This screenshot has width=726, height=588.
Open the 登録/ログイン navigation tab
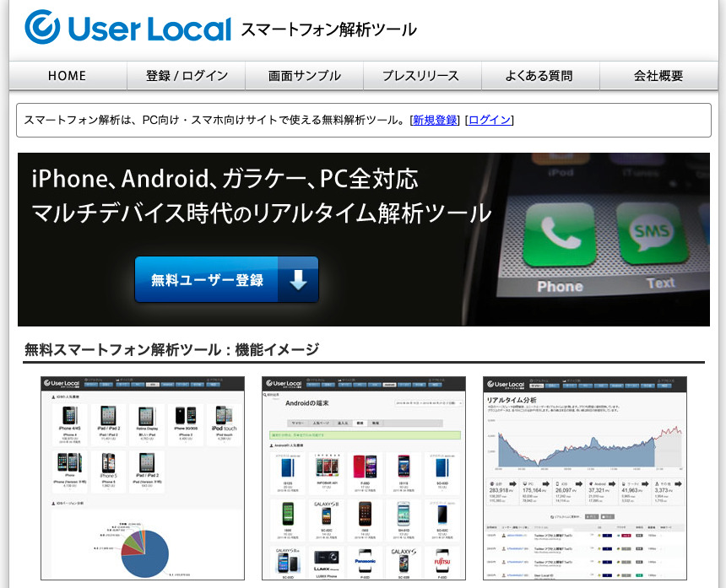(185, 75)
